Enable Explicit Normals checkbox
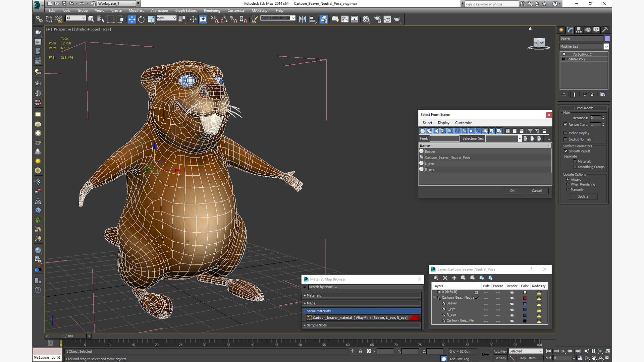This screenshot has width=644, height=362. click(566, 139)
